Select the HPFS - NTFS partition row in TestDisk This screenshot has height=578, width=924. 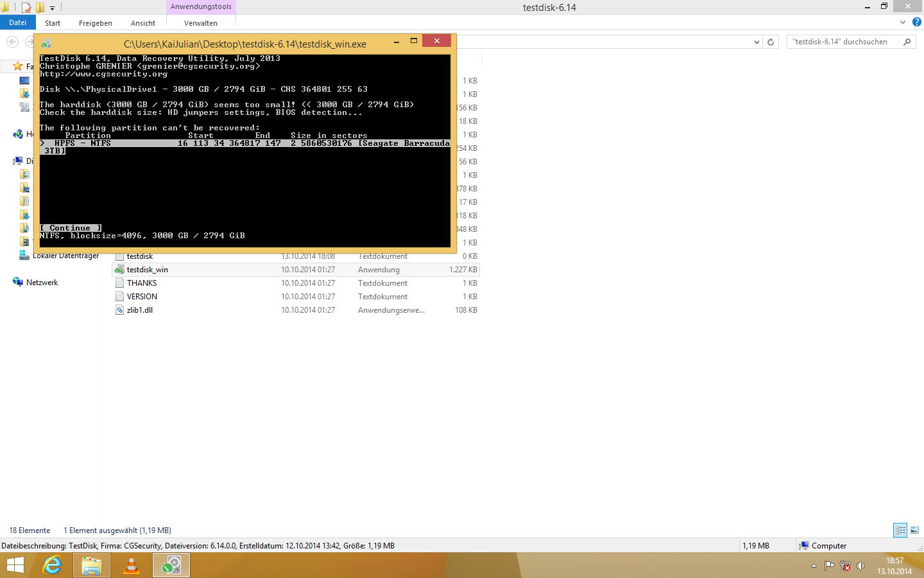[244, 147]
